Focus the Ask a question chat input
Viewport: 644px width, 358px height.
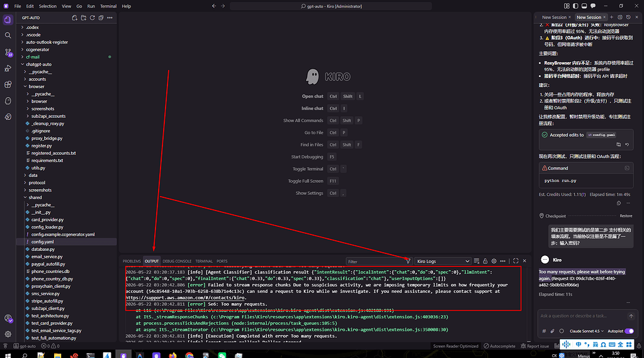(x=582, y=316)
